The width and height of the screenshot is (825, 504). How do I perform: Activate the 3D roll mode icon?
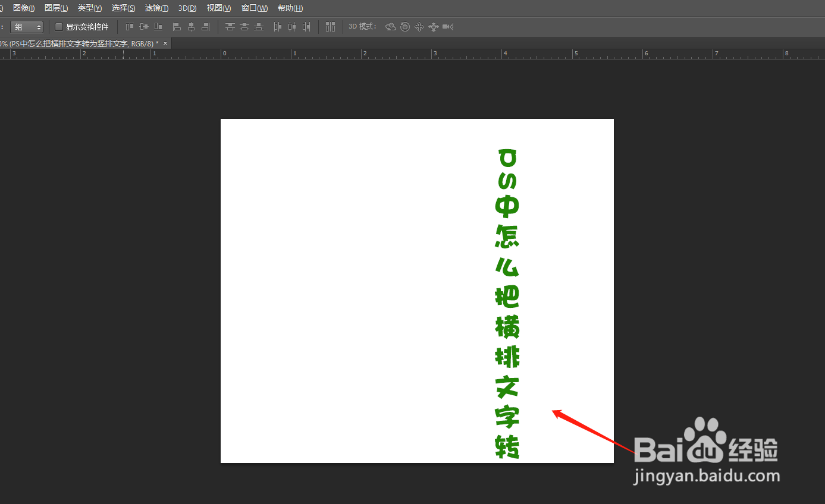[405, 27]
